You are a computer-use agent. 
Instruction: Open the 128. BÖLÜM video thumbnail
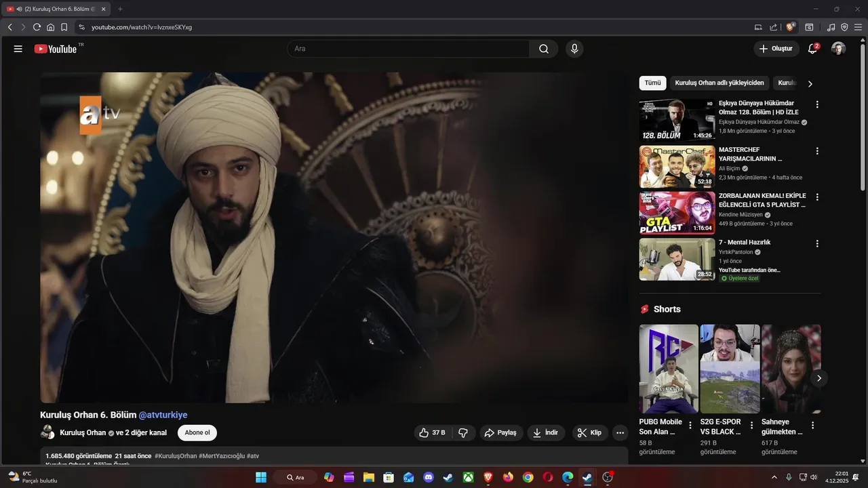click(x=677, y=120)
